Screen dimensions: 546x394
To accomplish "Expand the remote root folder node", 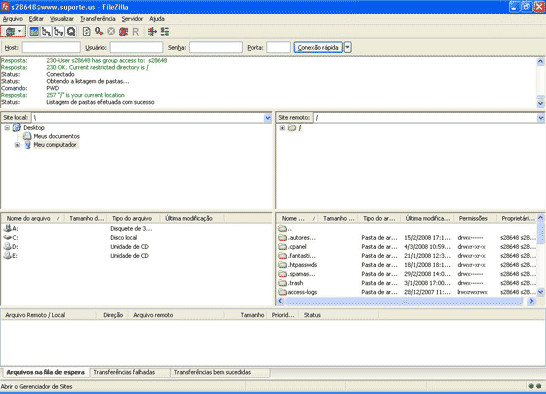I will [x=282, y=128].
